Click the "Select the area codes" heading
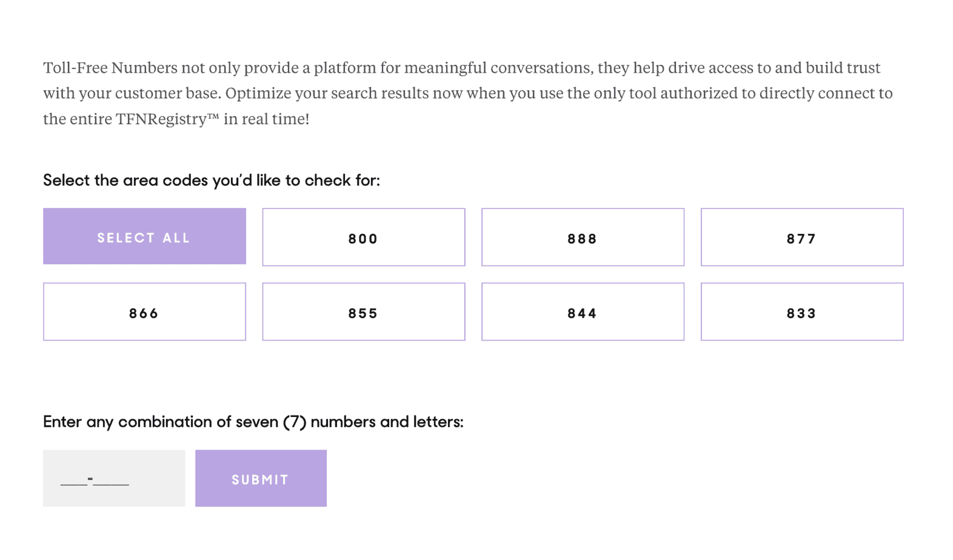953x560 pixels. [211, 181]
